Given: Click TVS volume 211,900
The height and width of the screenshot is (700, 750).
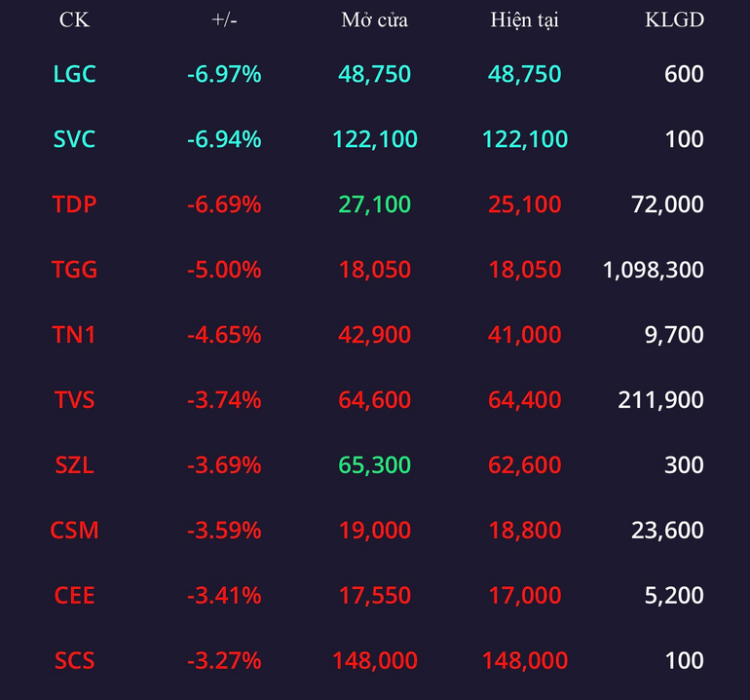Looking at the screenshot, I should click(x=660, y=400).
